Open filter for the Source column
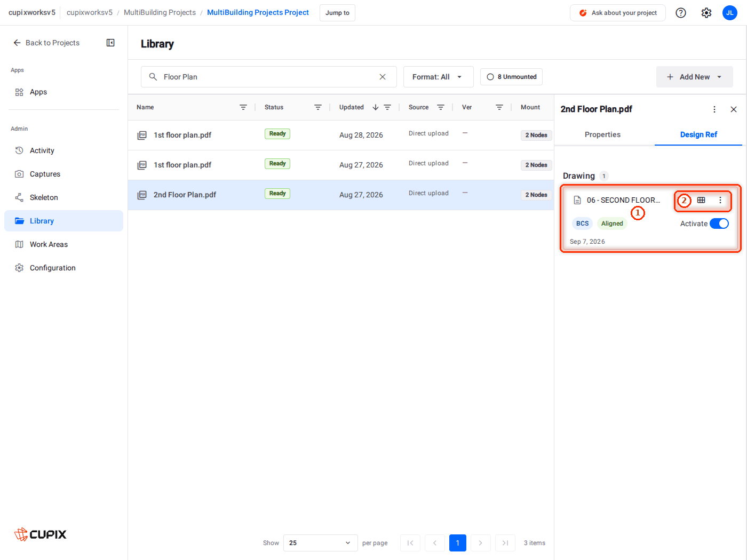Screen dimensions: 747x560 tap(441, 107)
